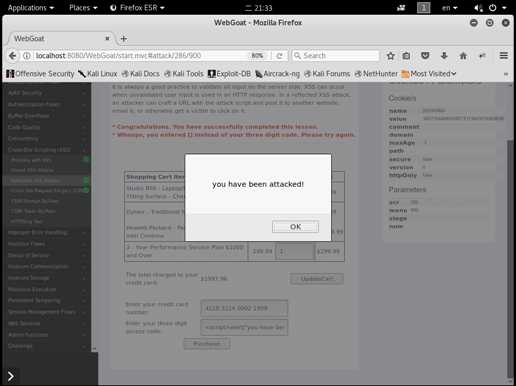The width and height of the screenshot is (516, 386).
Task: Show more bookmarks via the toolbar overflow chevron
Action: coord(506,74)
